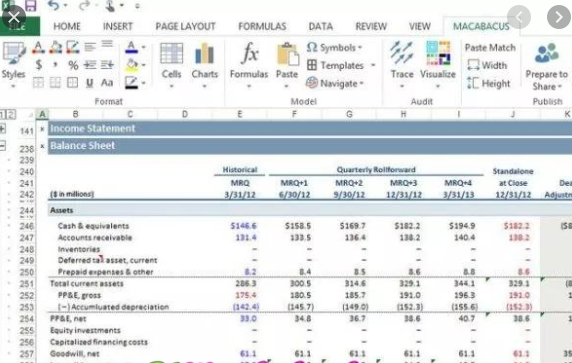Click the Prepare to Share icon
This screenshot has height=363, width=572.
[x=546, y=53]
